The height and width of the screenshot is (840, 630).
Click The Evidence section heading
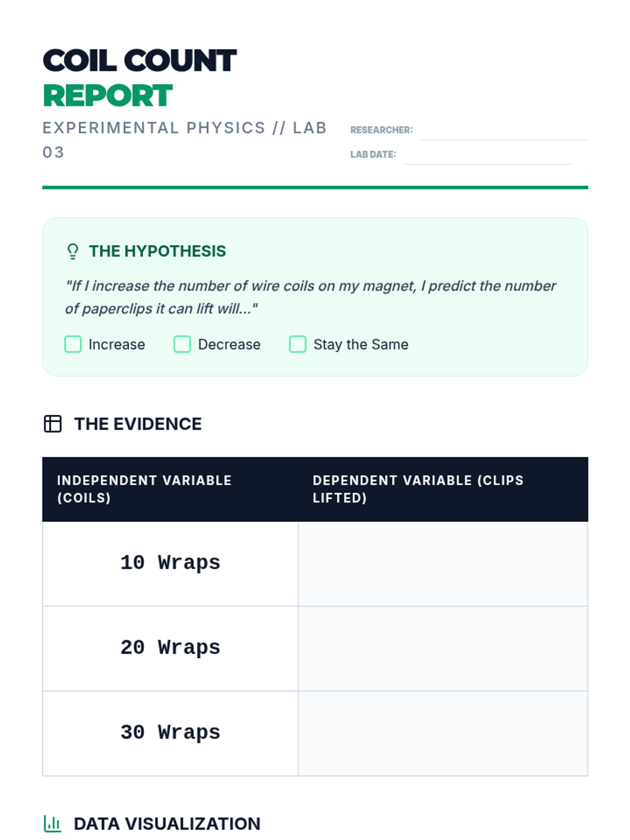(x=138, y=424)
